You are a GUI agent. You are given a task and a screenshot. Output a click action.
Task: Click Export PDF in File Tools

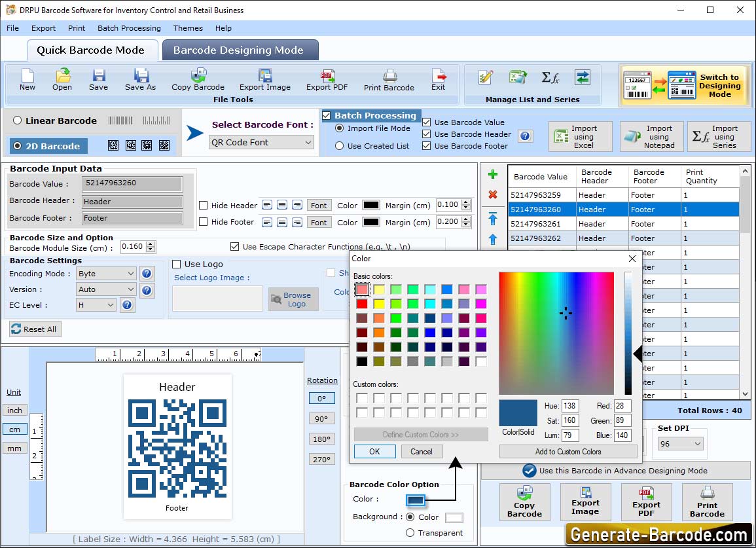[x=327, y=80]
